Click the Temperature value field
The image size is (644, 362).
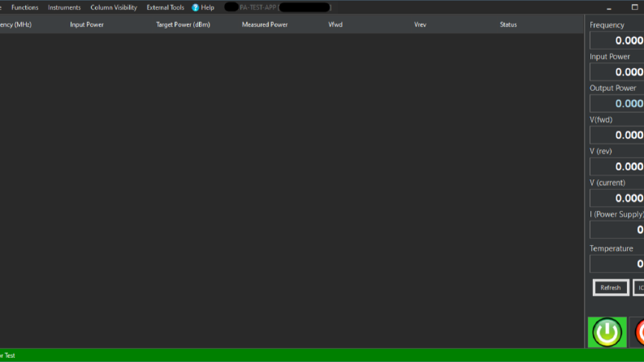click(x=617, y=264)
